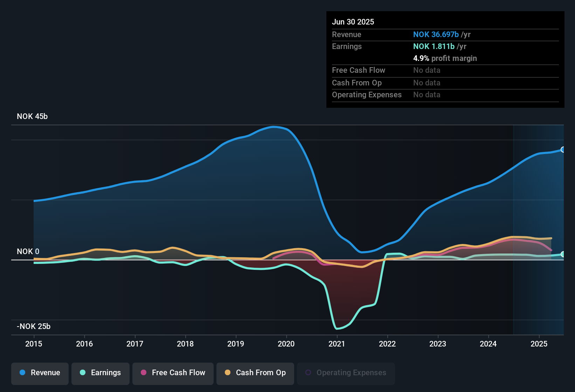Viewport: 575px width, 392px height.
Task: Click the 4.9% profit margin text
Action: pyautogui.click(x=445, y=58)
